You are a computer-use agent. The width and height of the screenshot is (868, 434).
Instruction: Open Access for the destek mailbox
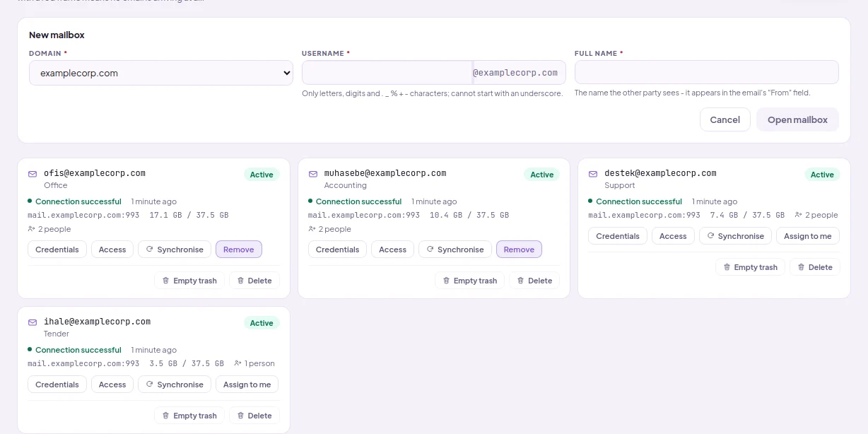click(x=673, y=236)
